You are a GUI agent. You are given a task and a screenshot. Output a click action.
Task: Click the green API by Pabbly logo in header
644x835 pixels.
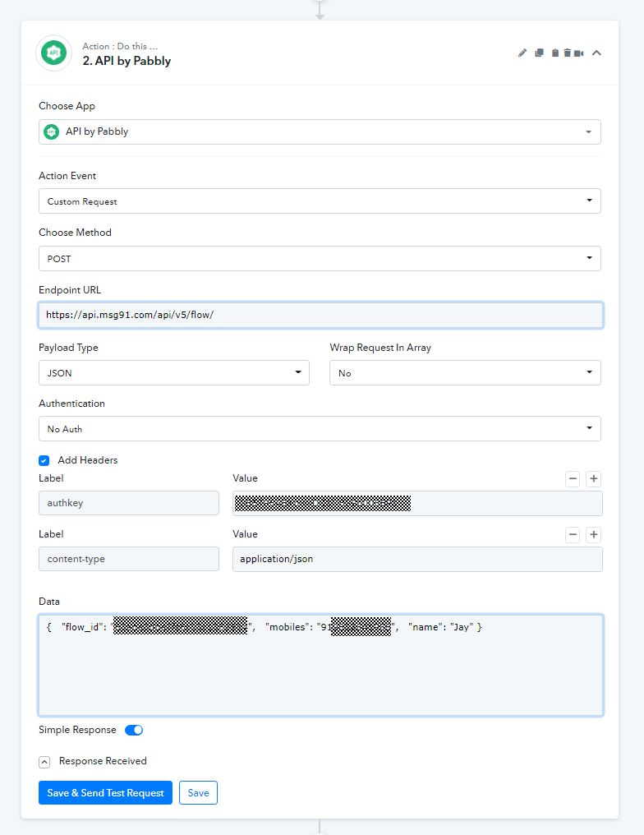53,53
